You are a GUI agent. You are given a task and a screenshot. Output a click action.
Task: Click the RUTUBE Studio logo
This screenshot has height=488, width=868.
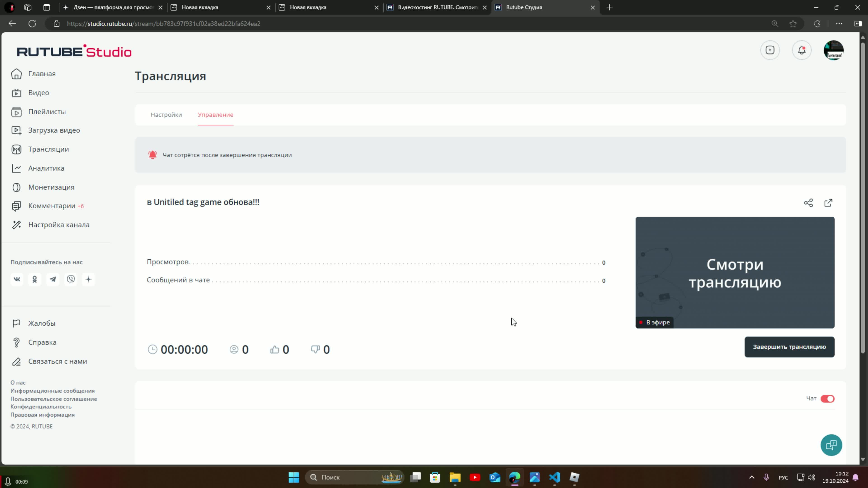click(74, 51)
